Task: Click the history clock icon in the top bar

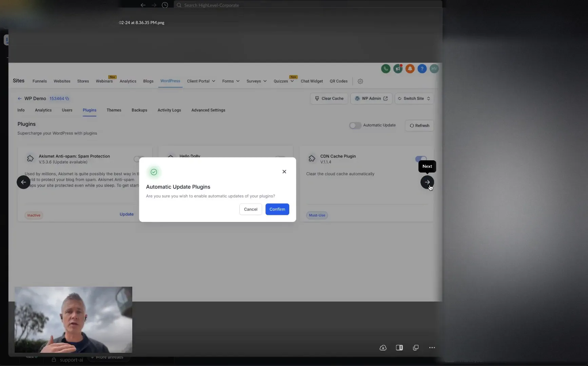Action: click(x=165, y=5)
